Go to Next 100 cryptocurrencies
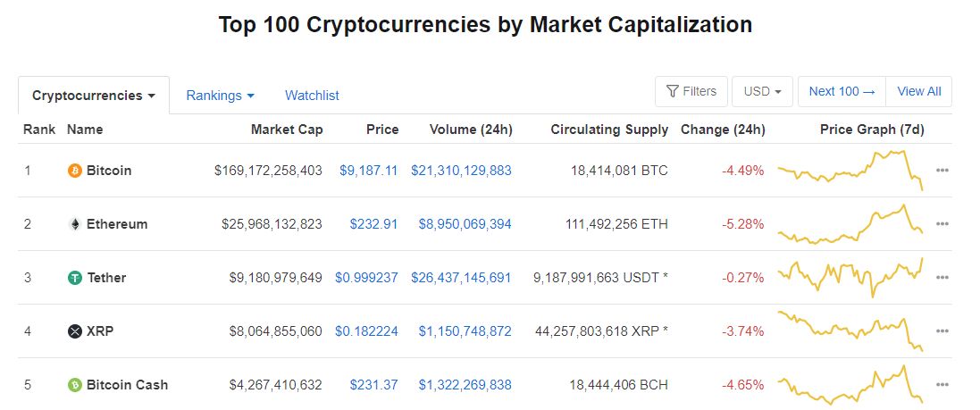The width and height of the screenshot is (980, 410). tap(842, 91)
